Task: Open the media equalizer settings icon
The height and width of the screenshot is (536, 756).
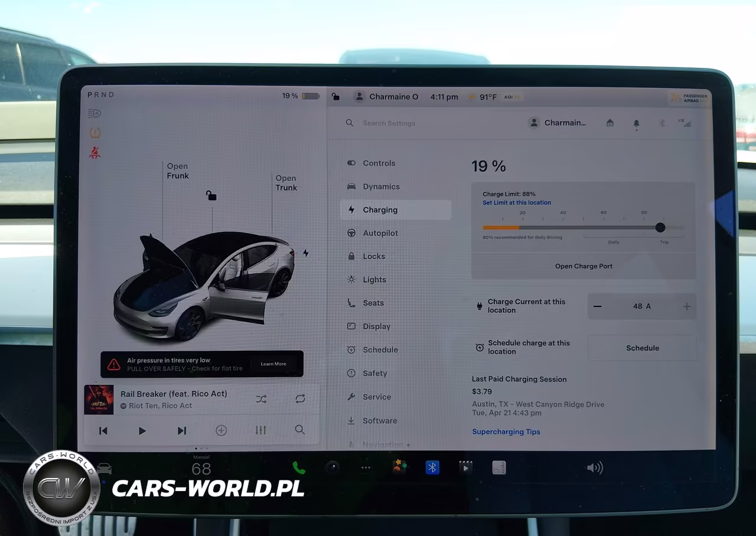Action: pos(261,430)
